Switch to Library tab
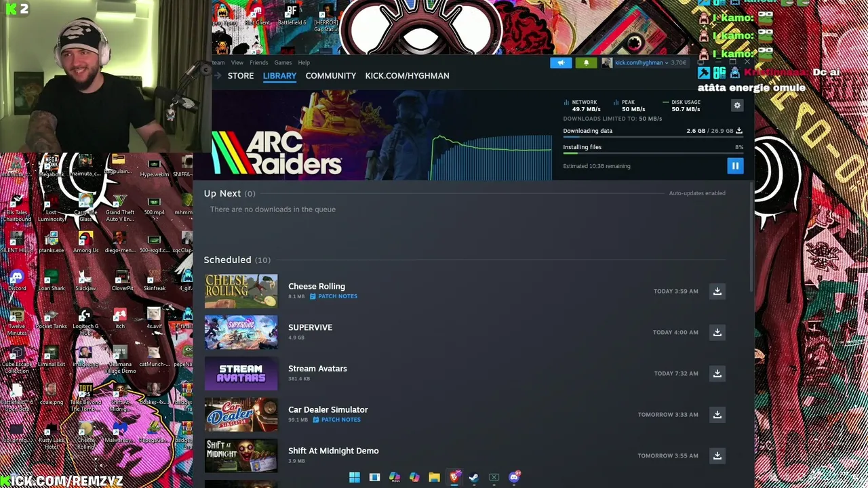This screenshot has height=488, width=868. 279,76
